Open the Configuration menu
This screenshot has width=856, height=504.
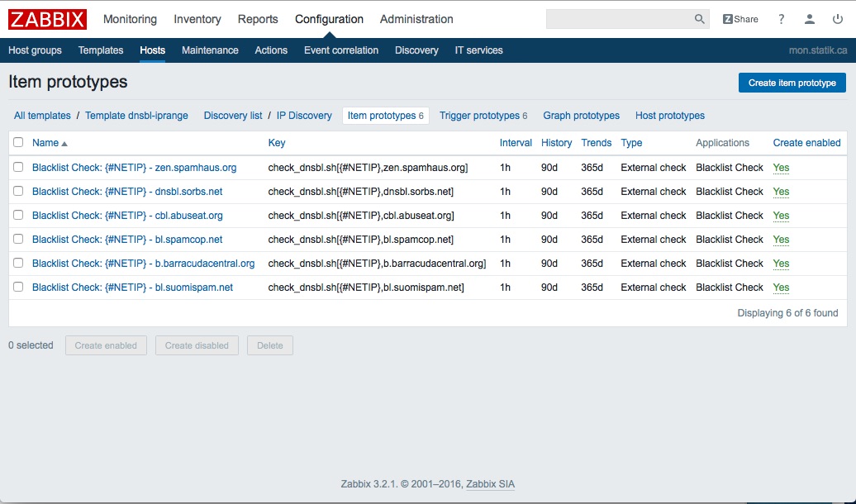point(329,19)
